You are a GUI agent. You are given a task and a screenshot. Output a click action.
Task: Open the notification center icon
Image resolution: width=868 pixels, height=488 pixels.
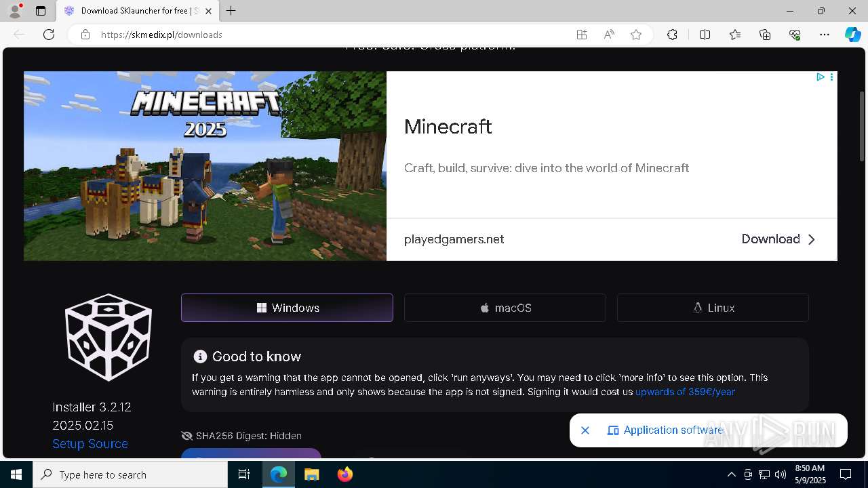tap(846, 474)
